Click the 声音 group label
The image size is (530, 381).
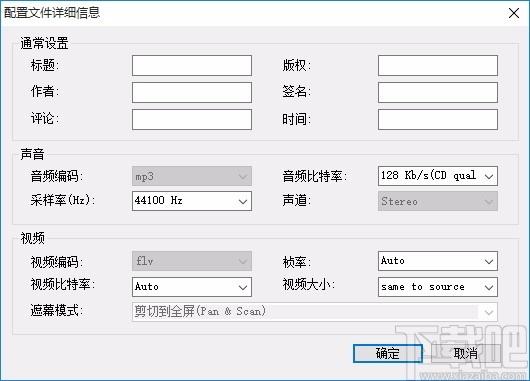pyautogui.click(x=32, y=154)
